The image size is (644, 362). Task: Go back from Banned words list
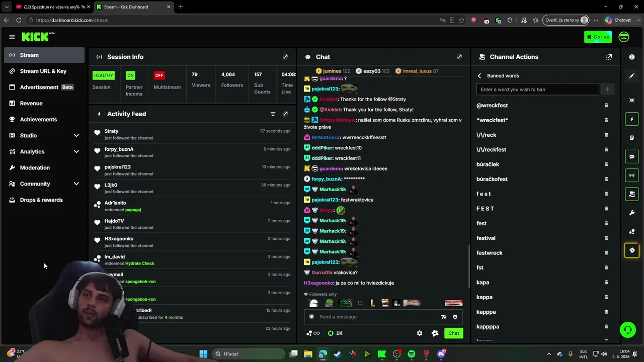pos(479,76)
